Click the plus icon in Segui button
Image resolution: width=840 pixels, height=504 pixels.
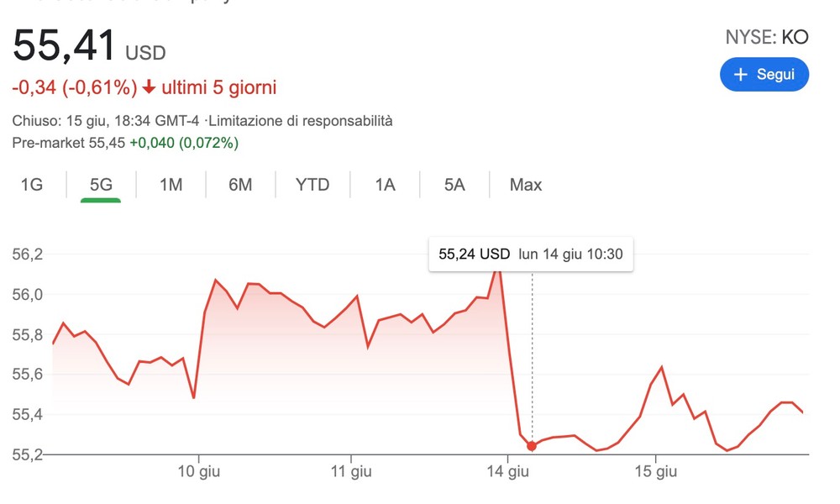coord(741,75)
